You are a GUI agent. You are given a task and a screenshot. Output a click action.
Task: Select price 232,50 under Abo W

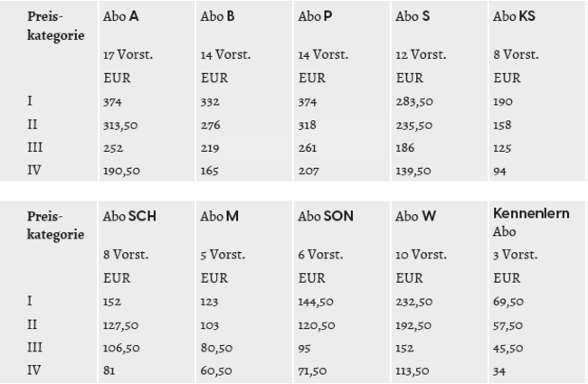[x=414, y=302]
